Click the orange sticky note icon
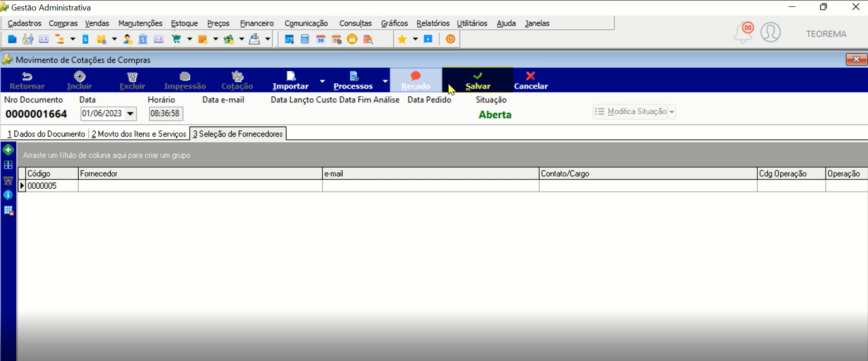The image size is (868, 361). tap(203, 39)
